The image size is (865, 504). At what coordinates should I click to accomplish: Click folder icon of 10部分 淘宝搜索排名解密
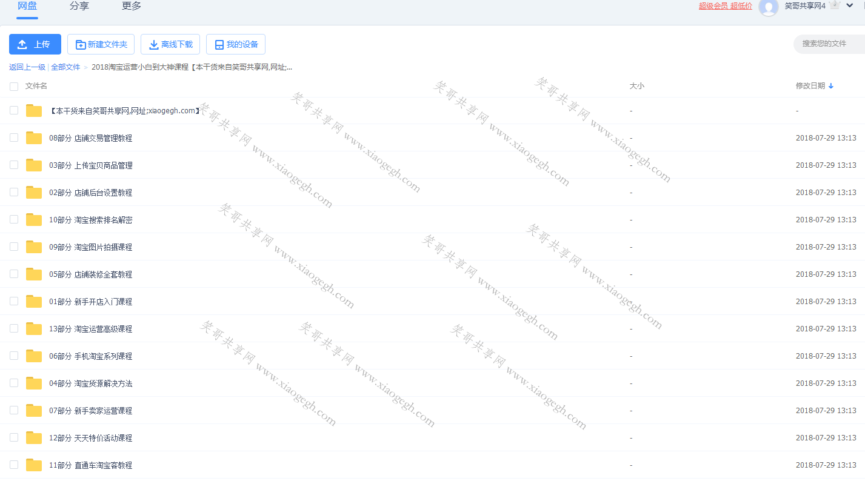(34, 220)
